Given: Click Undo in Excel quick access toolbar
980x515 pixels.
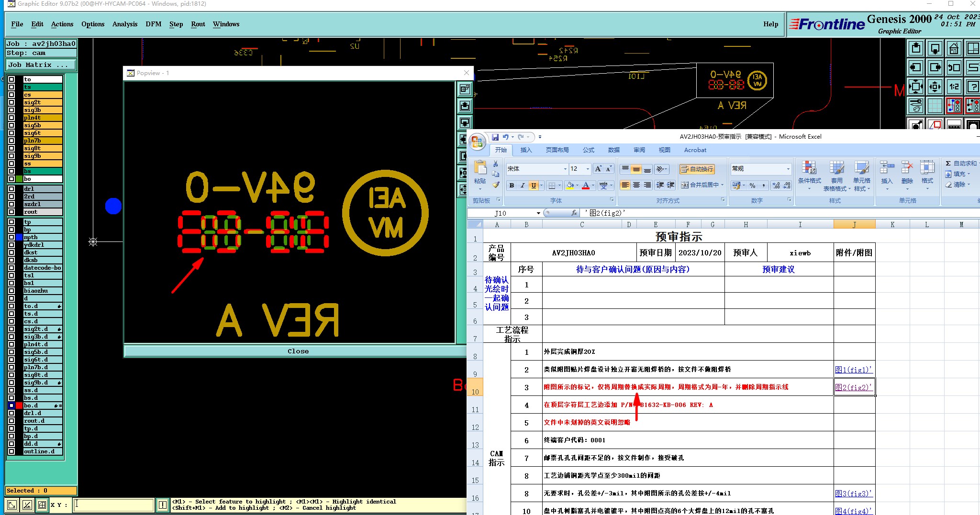Looking at the screenshot, I should pos(505,137).
